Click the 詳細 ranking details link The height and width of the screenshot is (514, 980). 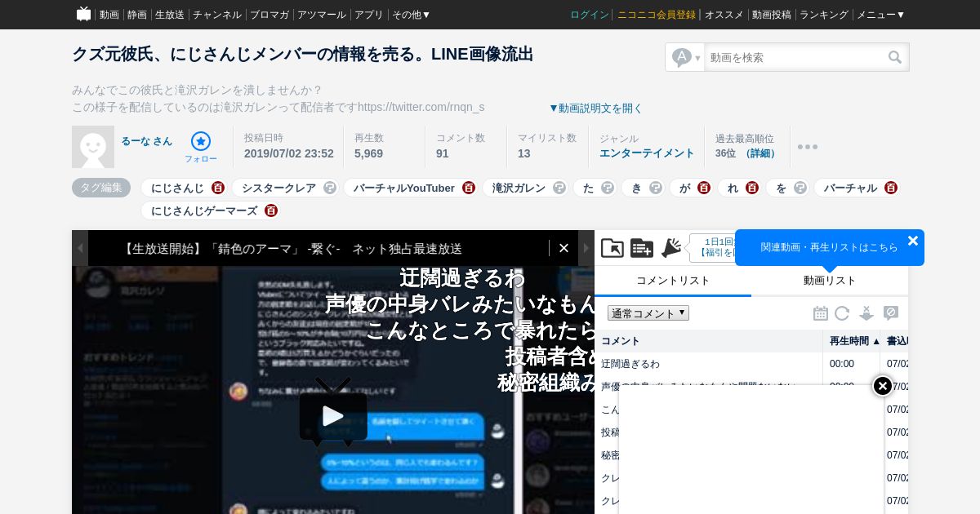(761, 153)
